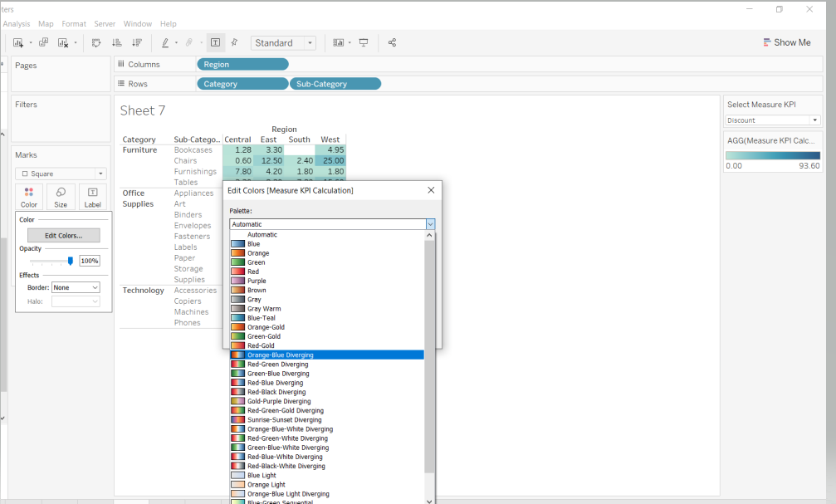Image resolution: width=836 pixels, height=504 pixels.
Task: Click the Size marks card button
Action: [x=61, y=197]
